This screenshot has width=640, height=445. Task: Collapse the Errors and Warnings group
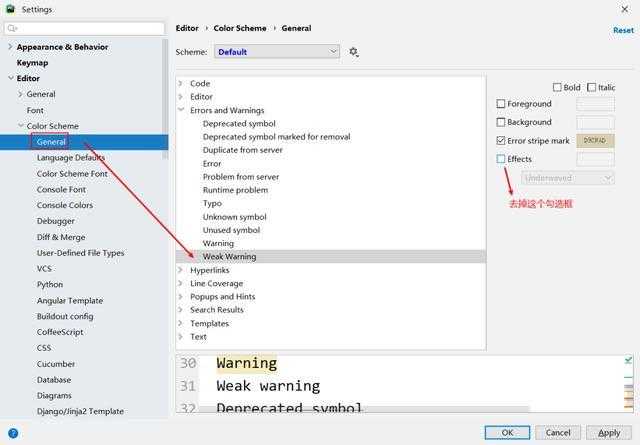point(181,110)
